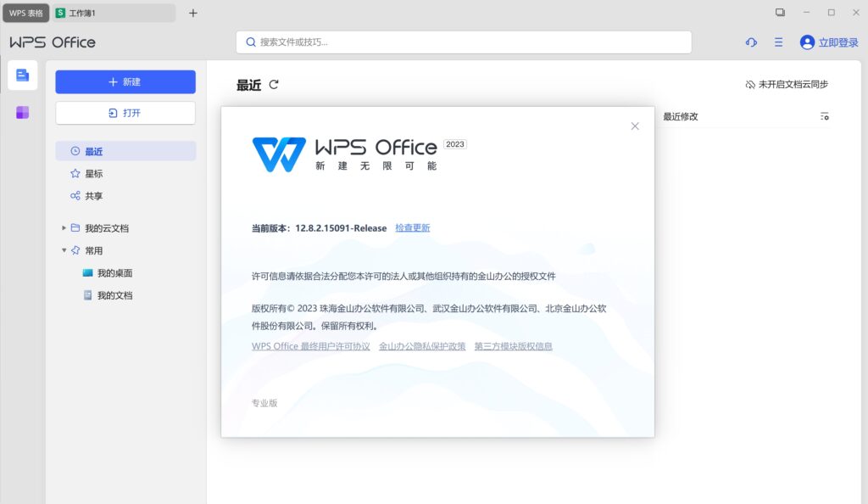Click the 最近 heading in main pane
This screenshot has width=868, height=504.
coord(248,86)
